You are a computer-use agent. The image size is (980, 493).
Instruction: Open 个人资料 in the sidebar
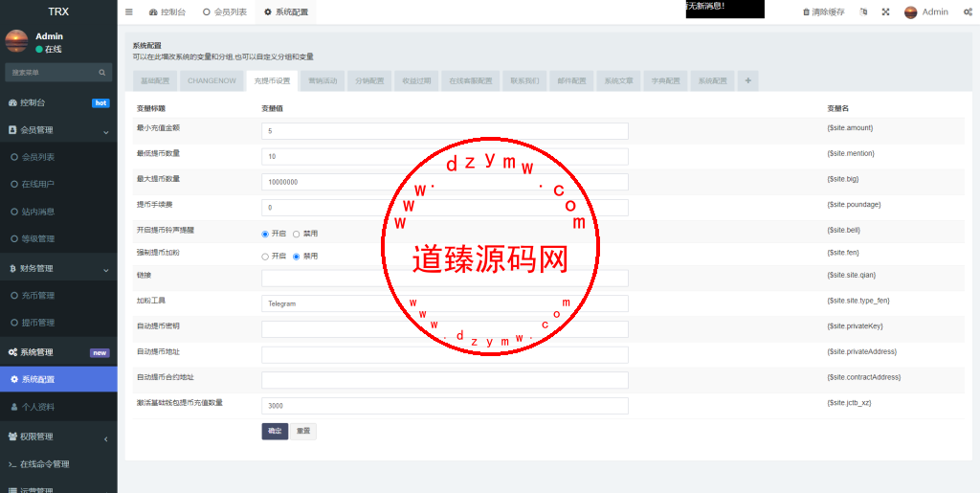pos(58,407)
